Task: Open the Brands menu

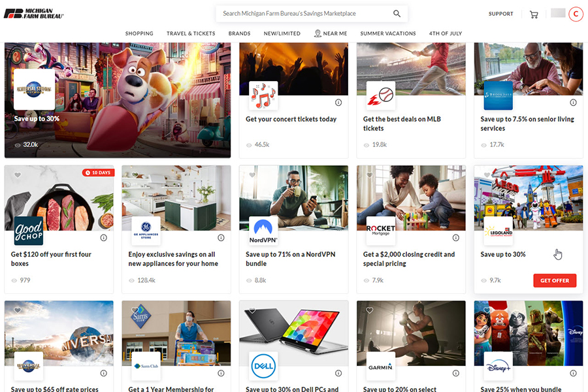Action: pos(239,33)
